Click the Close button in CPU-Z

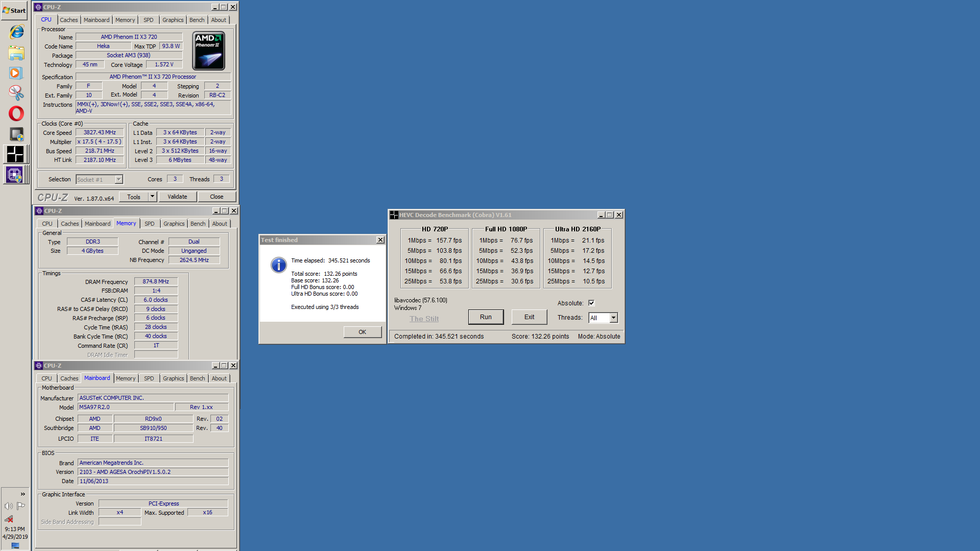click(x=217, y=197)
